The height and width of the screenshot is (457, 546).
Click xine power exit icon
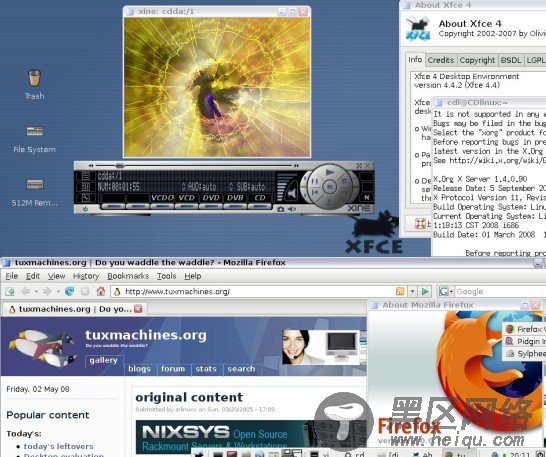coord(86,209)
